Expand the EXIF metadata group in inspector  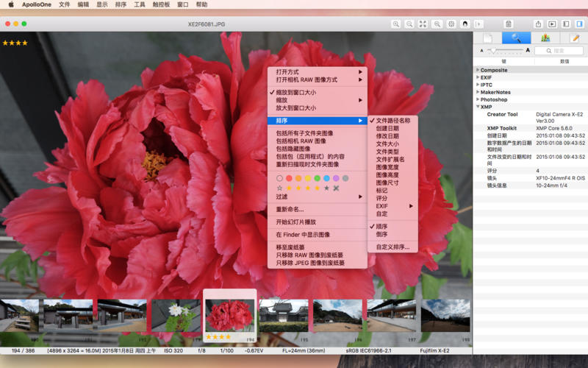click(478, 77)
